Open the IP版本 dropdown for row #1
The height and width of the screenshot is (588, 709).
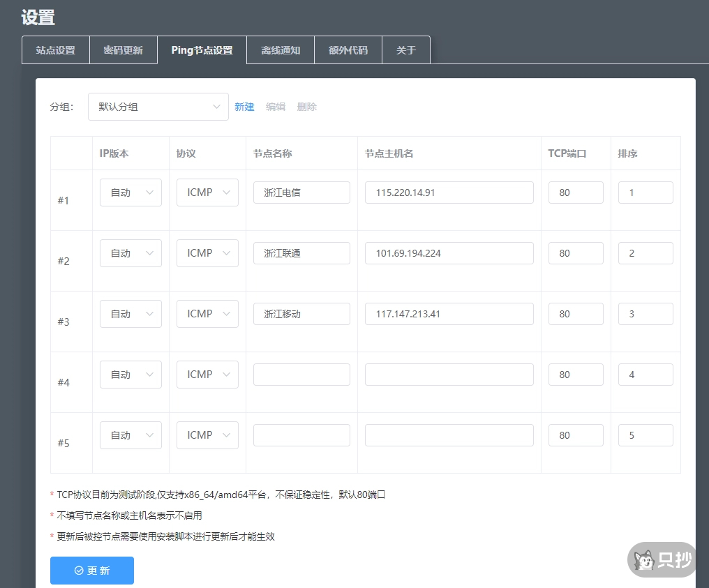[x=130, y=193]
